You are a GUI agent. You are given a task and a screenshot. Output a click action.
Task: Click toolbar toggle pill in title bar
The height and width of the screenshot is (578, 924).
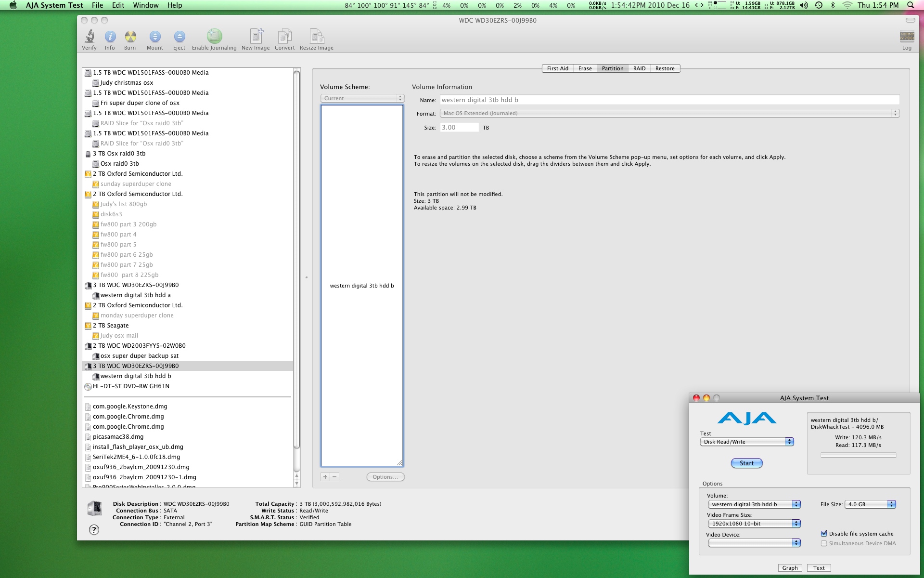(x=910, y=20)
